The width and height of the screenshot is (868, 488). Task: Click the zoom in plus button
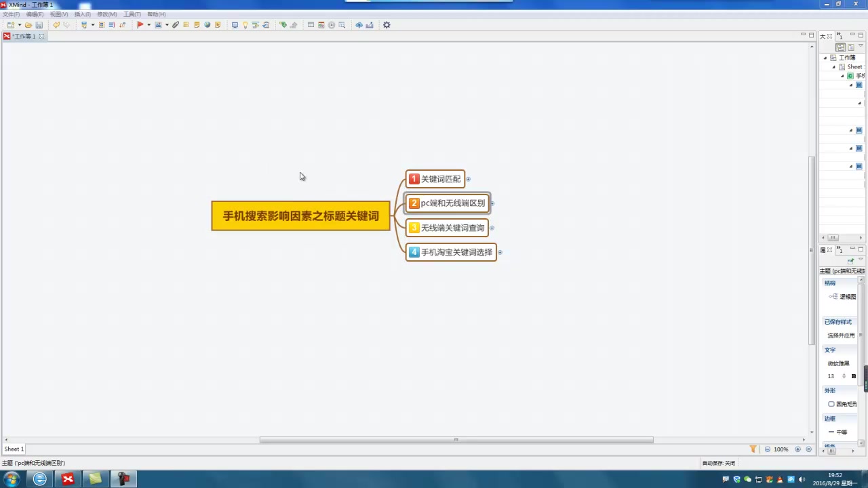click(x=797, y=449)
